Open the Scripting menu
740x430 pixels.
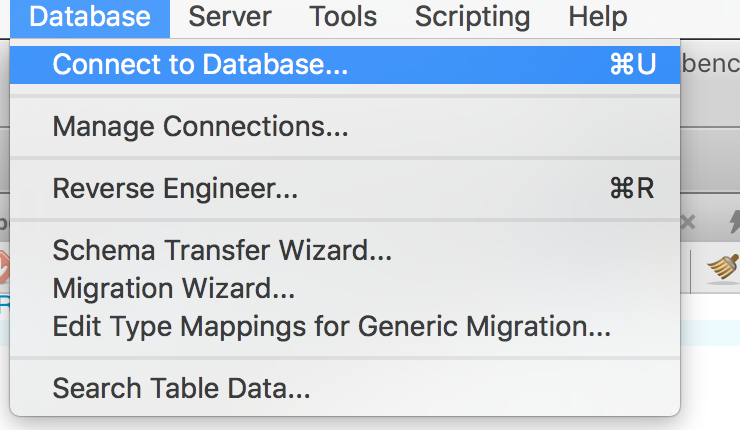coord(472,17)
